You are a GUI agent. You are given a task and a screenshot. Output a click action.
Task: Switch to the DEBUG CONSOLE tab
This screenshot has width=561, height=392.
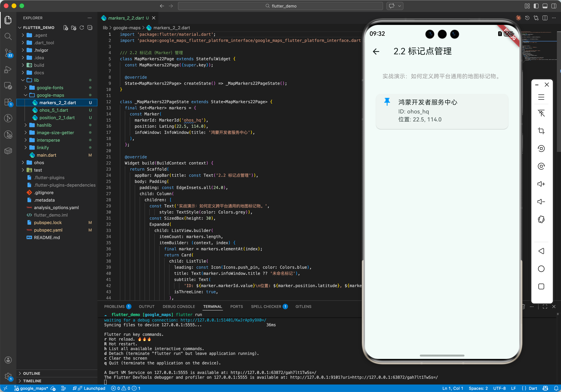coord(179,306)
